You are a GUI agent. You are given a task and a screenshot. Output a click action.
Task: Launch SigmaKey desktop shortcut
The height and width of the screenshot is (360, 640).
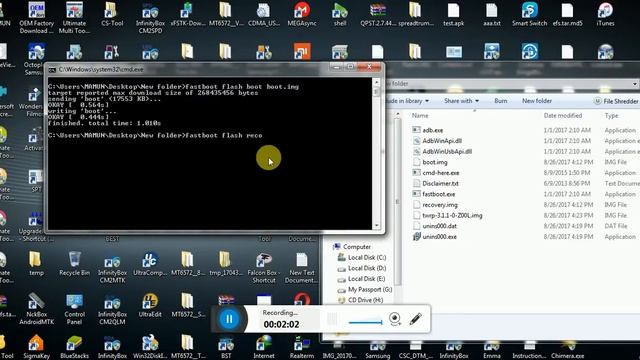[36, 347]
